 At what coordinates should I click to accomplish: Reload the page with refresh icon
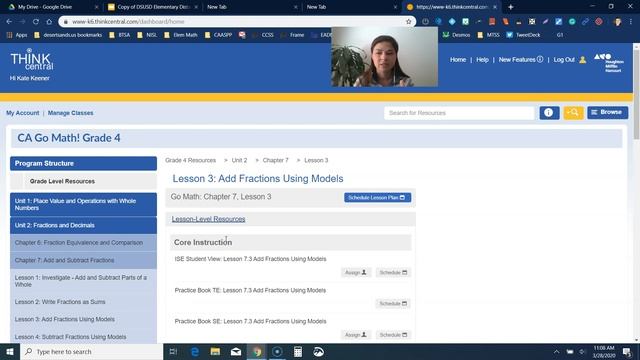click(x=36, y=22)
